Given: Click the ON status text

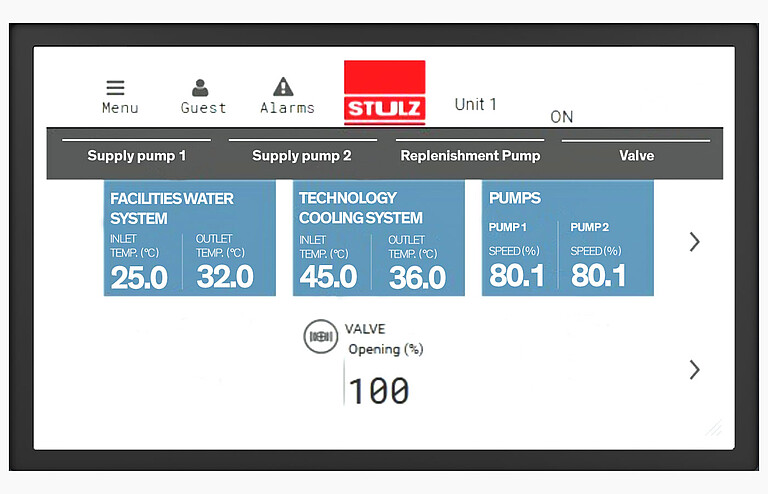Looking at the screenshot, I should [561, 117].
